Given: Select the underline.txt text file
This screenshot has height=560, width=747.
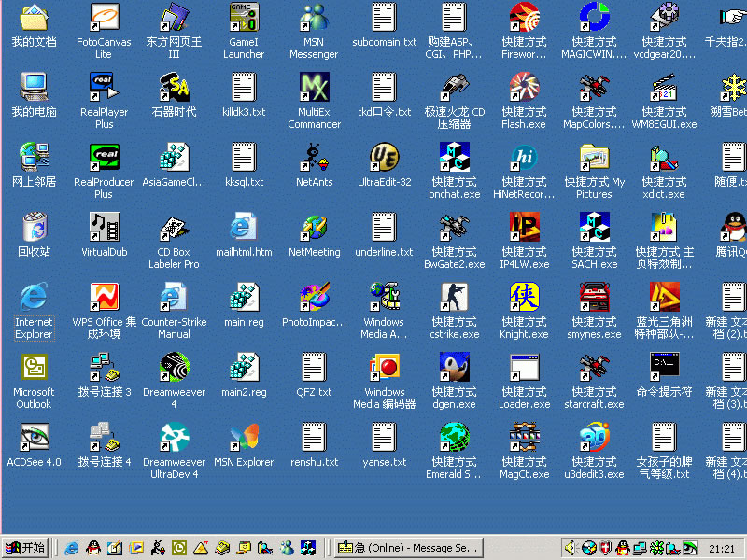Looking at the screenshot, I should (x=384, y=227).
